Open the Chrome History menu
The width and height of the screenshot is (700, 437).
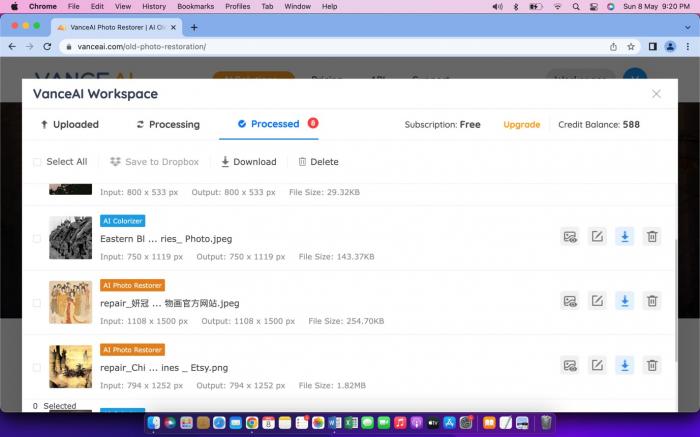[154, 7]
